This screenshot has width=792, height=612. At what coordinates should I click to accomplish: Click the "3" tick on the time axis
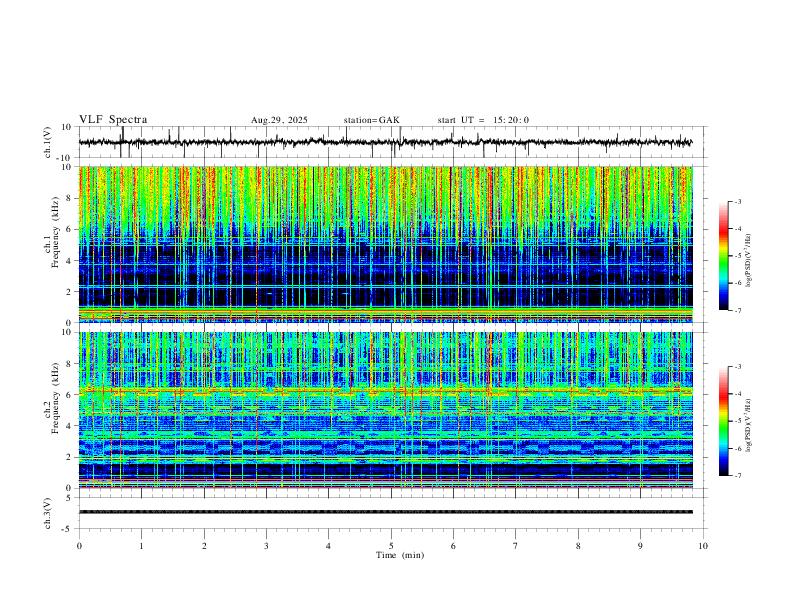[x=266, y=546]
